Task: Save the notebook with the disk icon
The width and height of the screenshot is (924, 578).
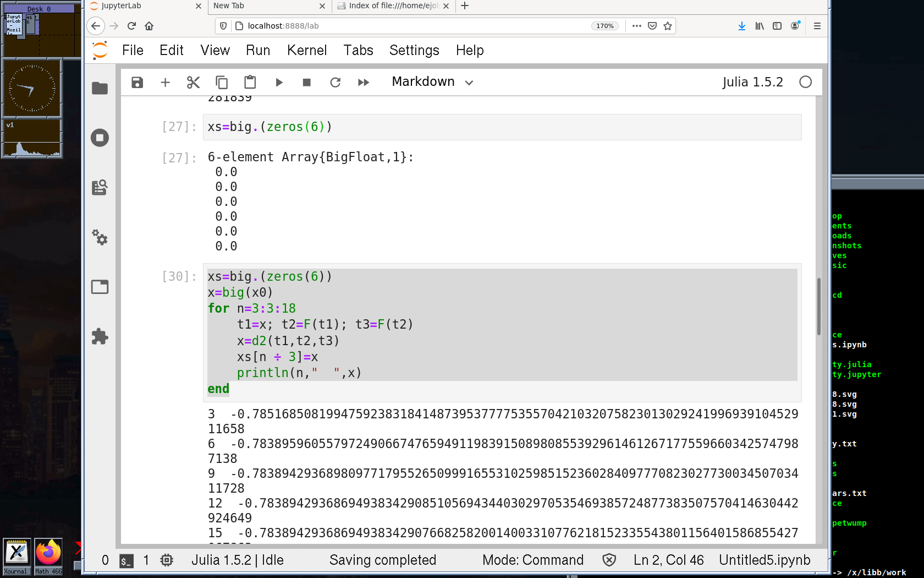Action: click(x=137, y=83)
